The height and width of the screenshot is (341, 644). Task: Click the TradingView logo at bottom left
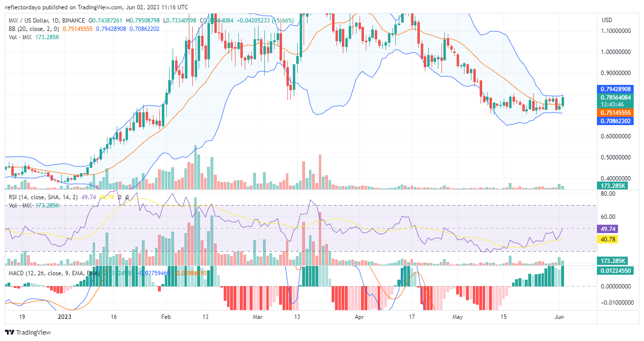[x=28, y=332]
